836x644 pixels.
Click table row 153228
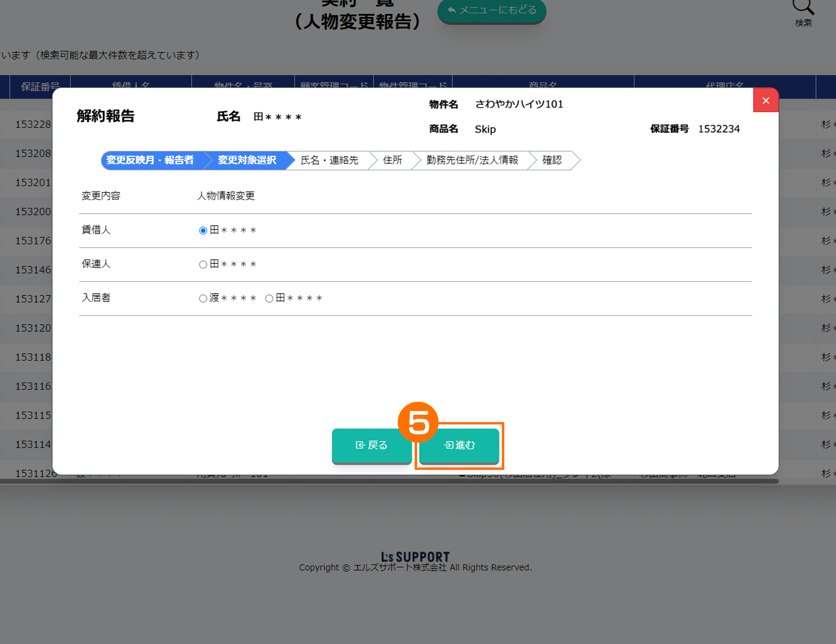point(33,125)
